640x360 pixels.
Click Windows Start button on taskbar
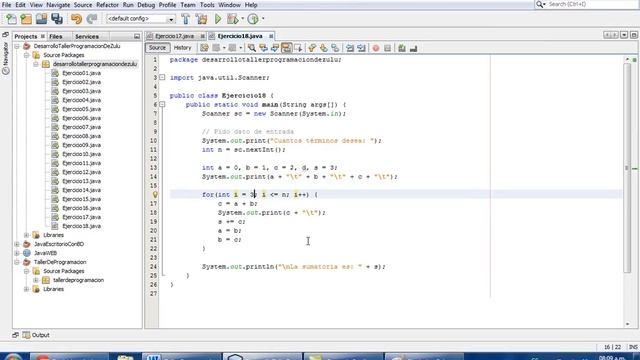click(x=13, y=357)
